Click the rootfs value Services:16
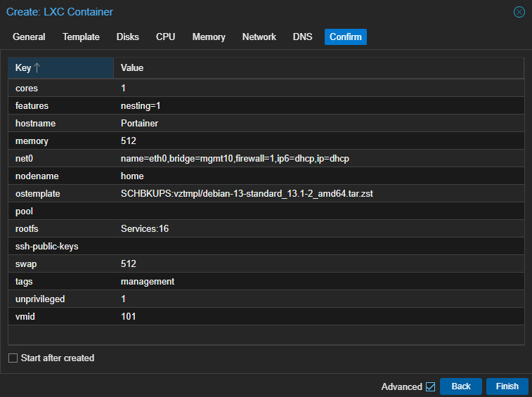This screenshot has width=532, height=397. pyautogui.click(x=145, y=228)
